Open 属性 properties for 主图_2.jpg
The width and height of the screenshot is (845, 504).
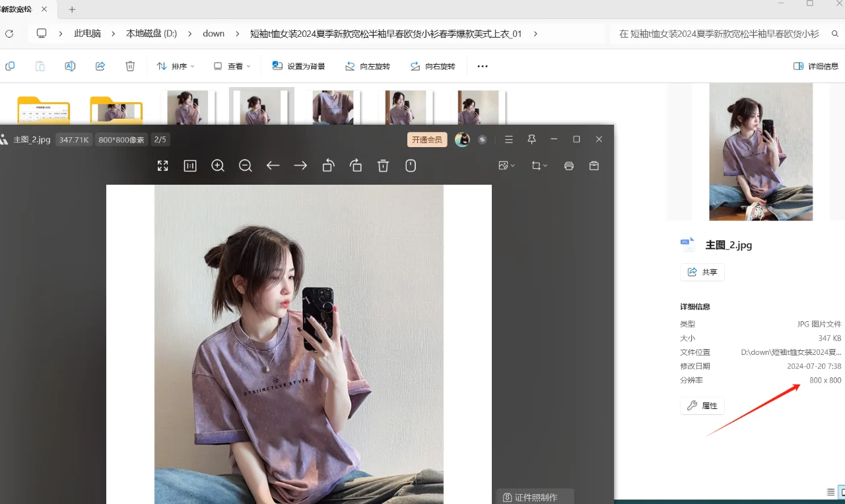pos(702,405)
